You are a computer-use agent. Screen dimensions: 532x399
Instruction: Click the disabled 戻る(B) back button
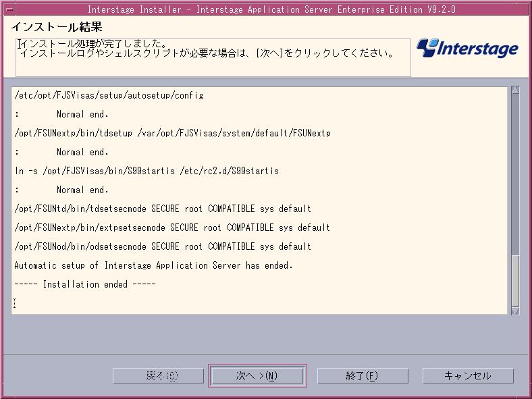point(158,375)
